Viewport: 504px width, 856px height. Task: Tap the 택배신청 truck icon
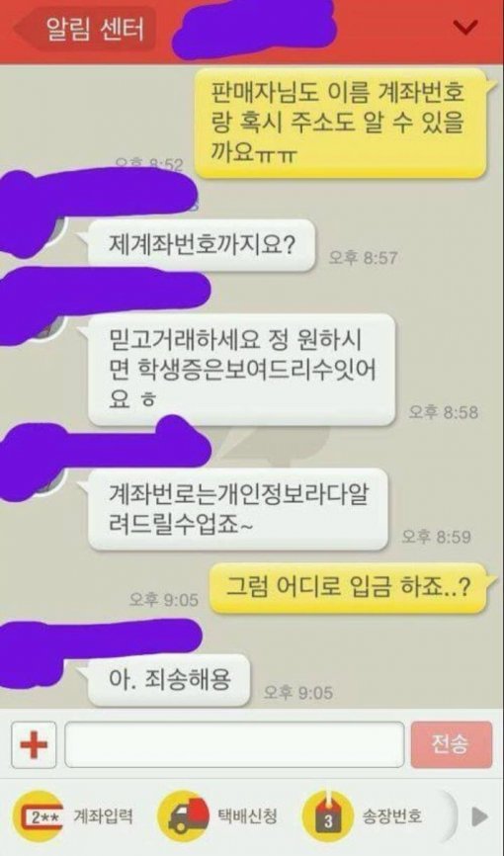184,816
